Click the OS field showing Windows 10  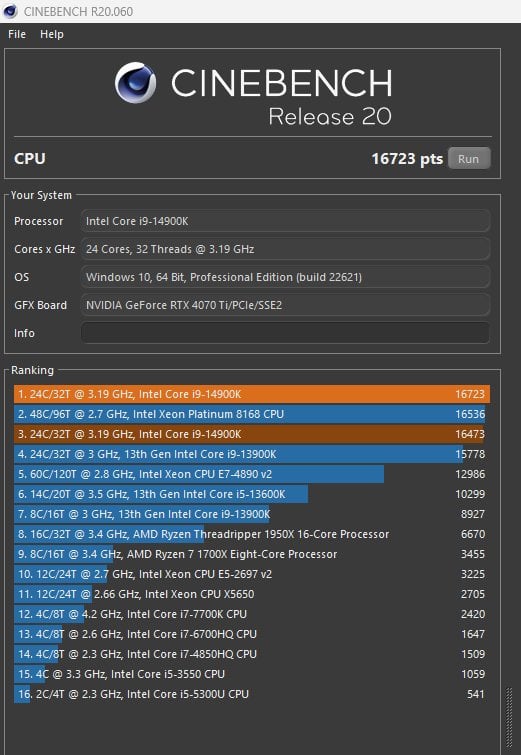[286, 277]
